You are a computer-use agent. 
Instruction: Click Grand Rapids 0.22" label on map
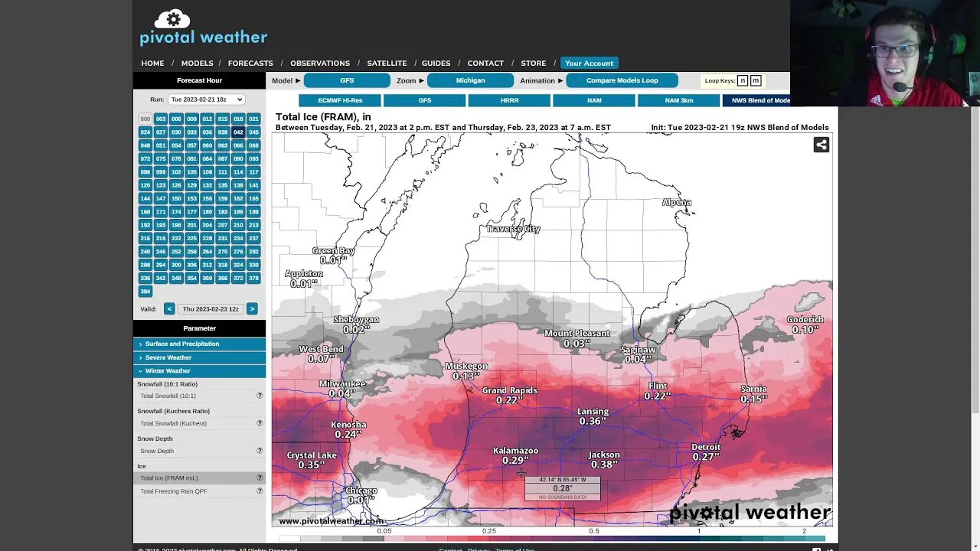[x=510, y=395]
